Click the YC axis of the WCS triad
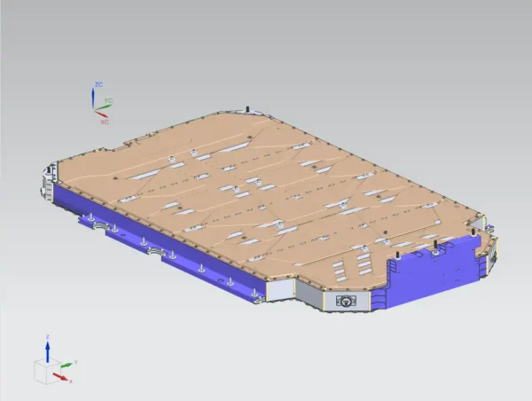This screenshot has height=401, width=532. 103,107
